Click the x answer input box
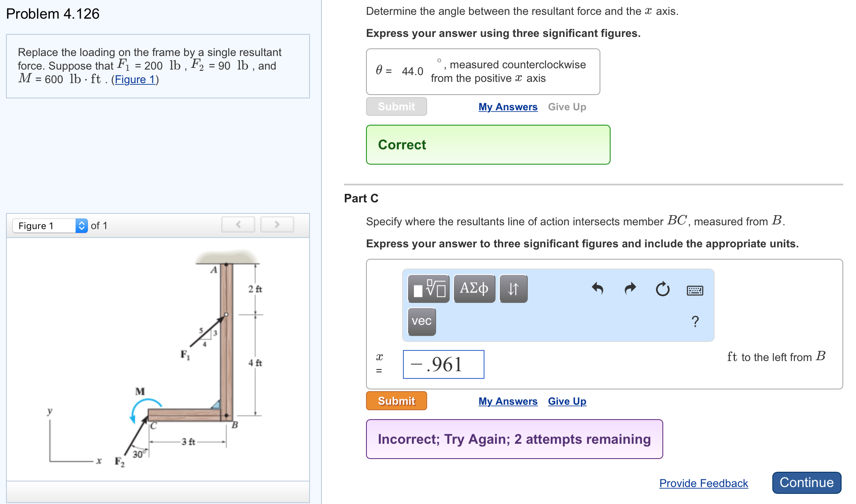The image size is (856, 504). 443,364
